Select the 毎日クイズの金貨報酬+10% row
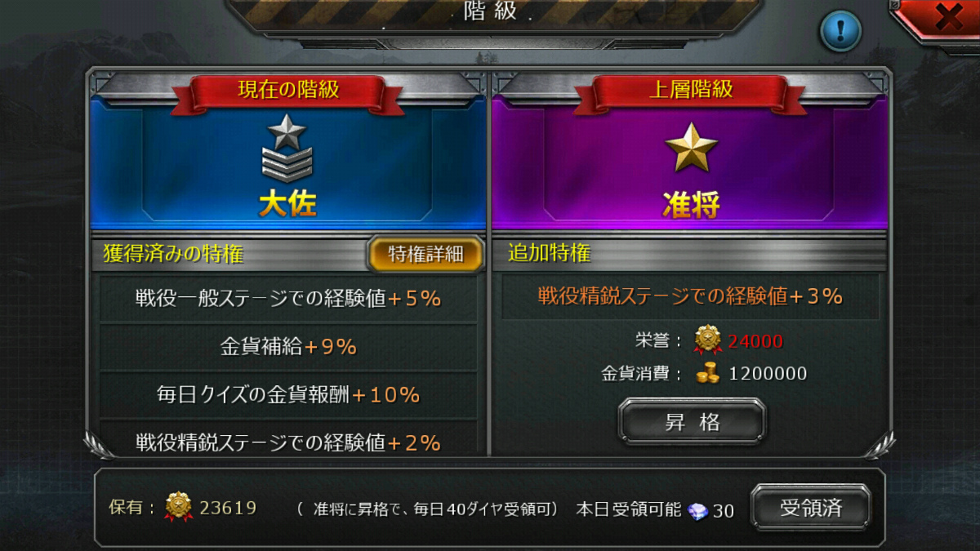Screen dimensions: 980x551 pyautogui.click(x=287, y=395)
